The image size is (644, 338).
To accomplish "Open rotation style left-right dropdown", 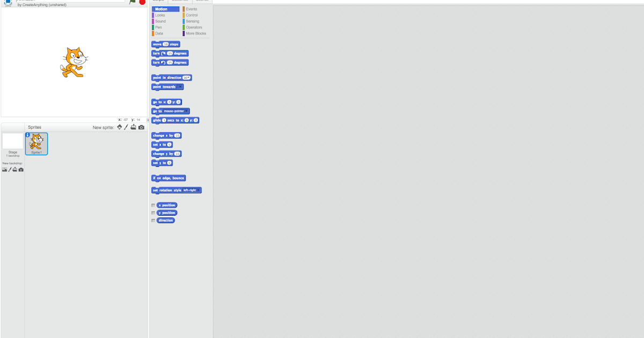I will 191,190.
